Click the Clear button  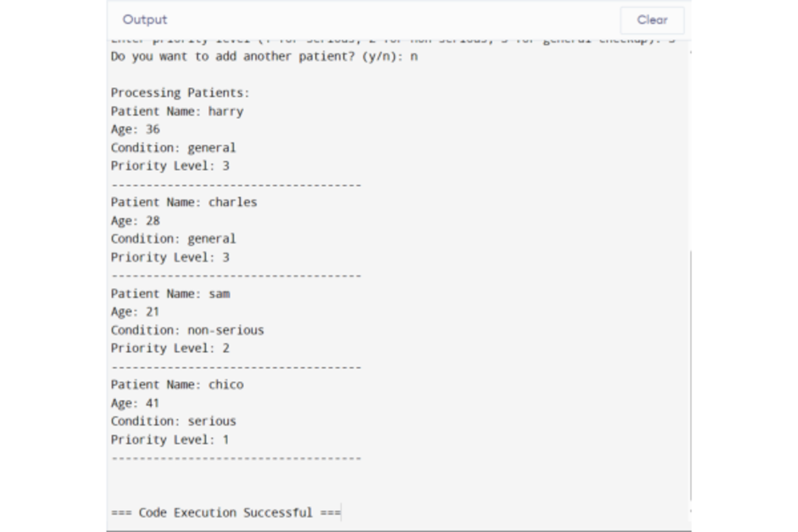[652, 20]
